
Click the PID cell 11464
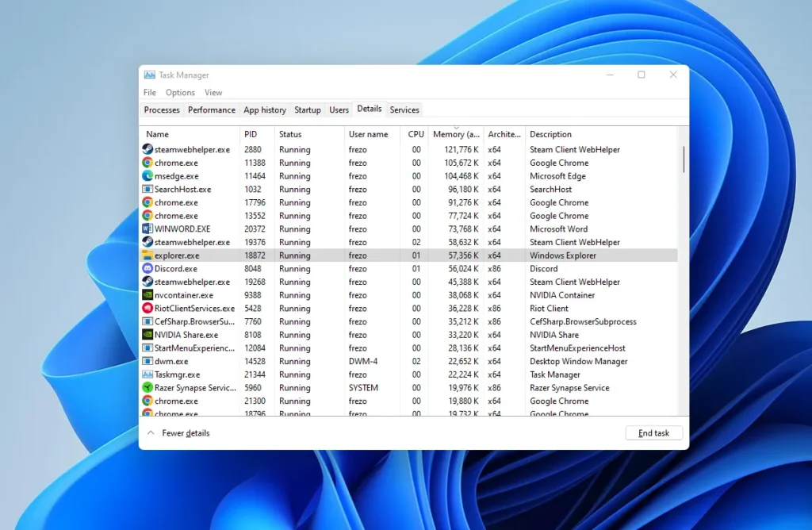(x=255, y=176)
